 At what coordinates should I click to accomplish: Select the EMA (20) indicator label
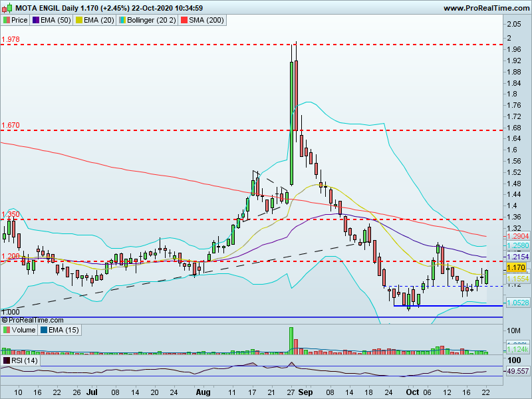tap(94, 20)
